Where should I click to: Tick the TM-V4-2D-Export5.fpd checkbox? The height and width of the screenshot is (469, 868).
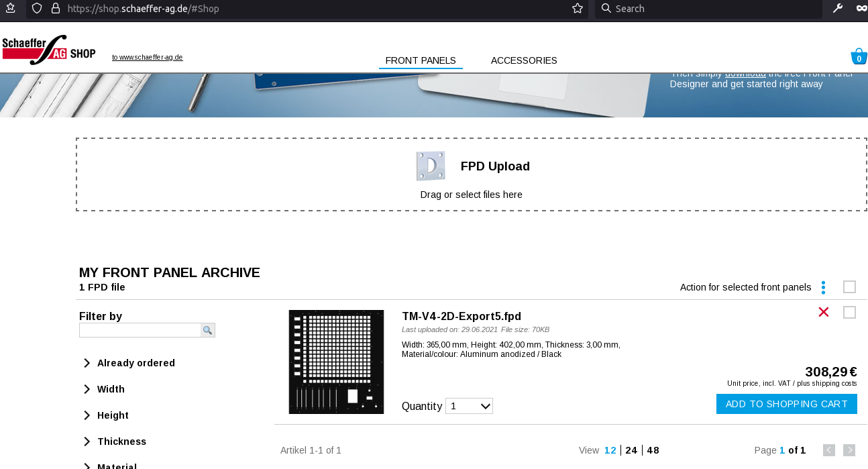pyautogui.click(x=849, y=312)
